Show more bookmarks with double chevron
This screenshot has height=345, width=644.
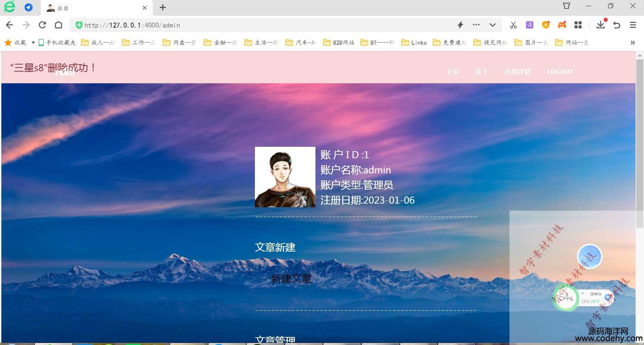pyautogui.click(x=633, y=43)
